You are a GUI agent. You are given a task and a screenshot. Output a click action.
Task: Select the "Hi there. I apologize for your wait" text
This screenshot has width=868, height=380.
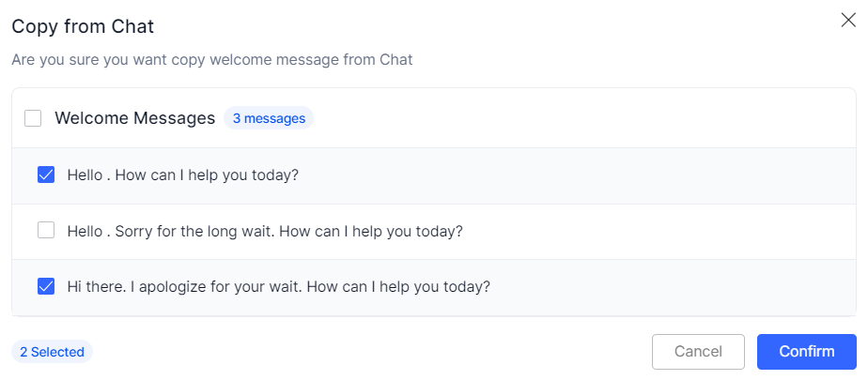pos(278,286)
